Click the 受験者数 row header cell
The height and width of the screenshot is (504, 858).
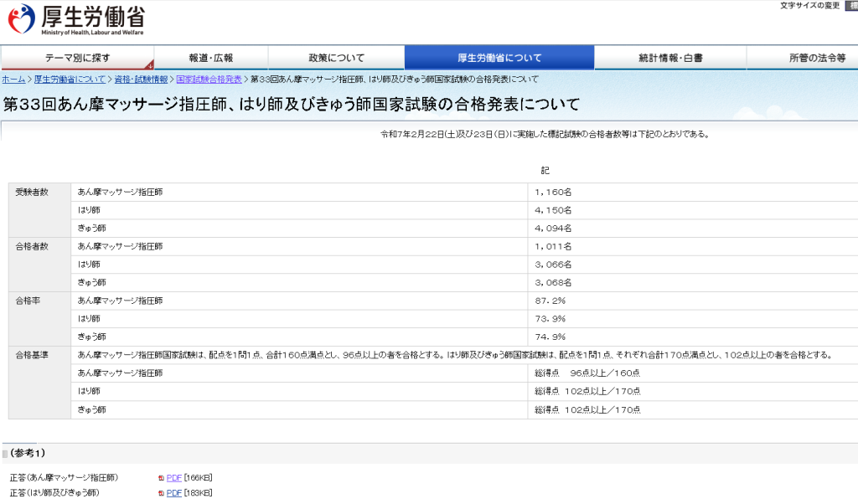coord(32,193)
